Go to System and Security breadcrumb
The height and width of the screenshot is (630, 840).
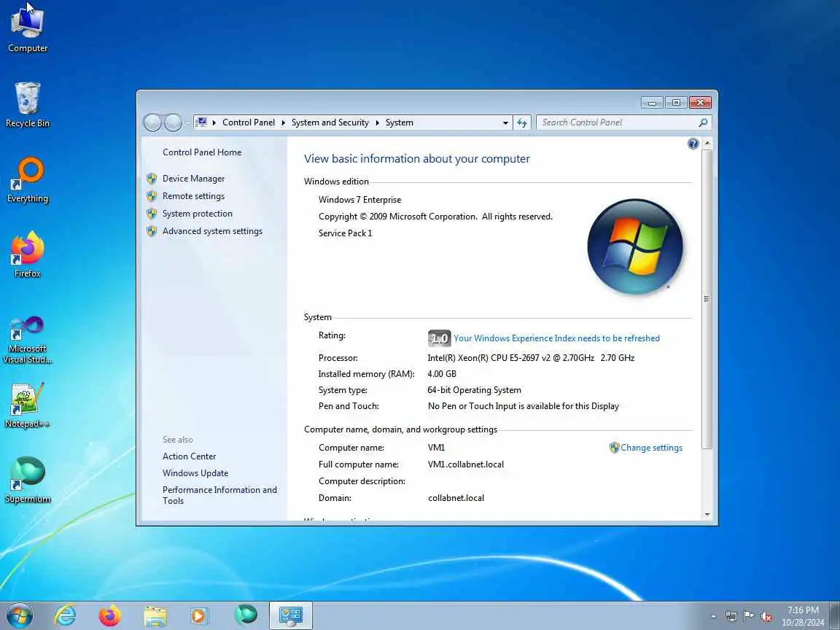330,122
